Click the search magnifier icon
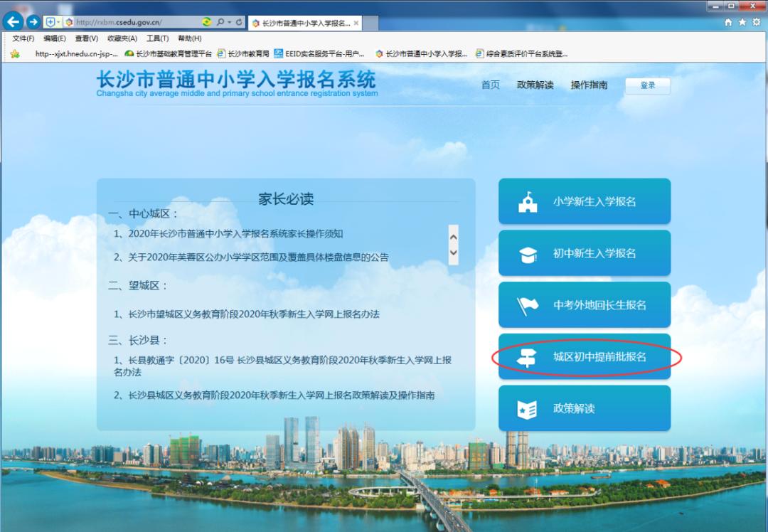Image resolution: width=768 pixels, height=532 pixels. [x=219, y=21]
